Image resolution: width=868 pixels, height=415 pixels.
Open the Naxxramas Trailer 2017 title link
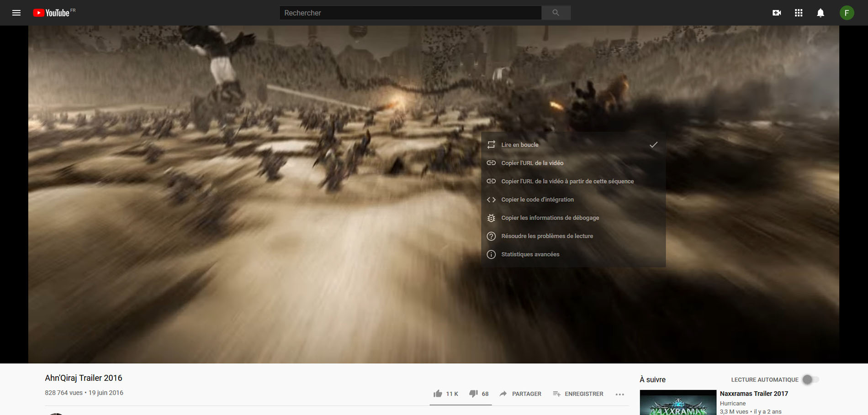[x=754, y=394]
